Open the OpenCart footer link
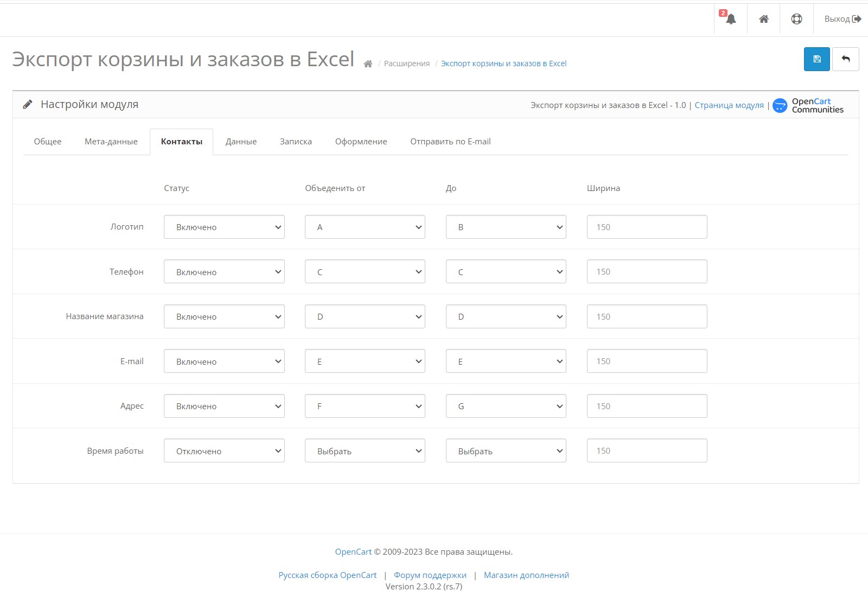 (x=353, y=552)
